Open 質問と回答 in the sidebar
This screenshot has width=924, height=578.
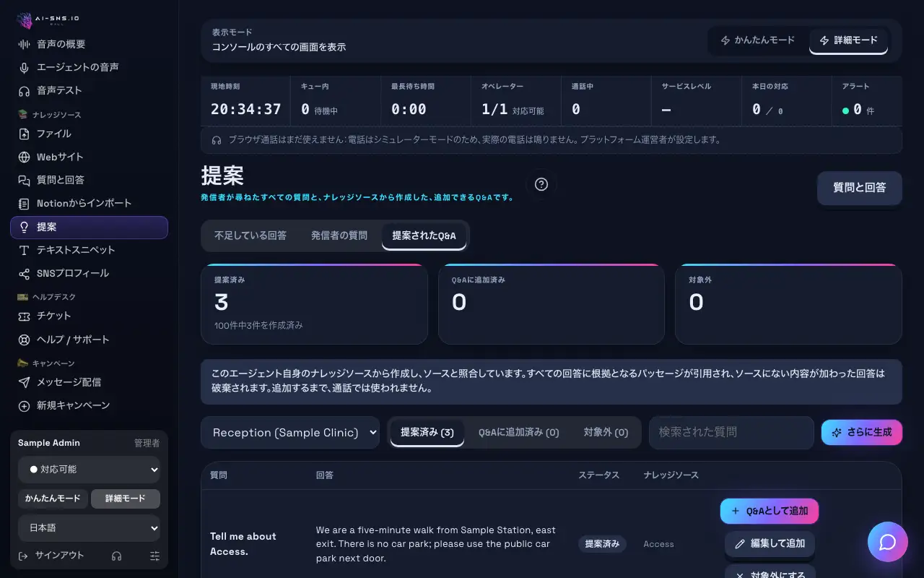[x=89, y=180]
